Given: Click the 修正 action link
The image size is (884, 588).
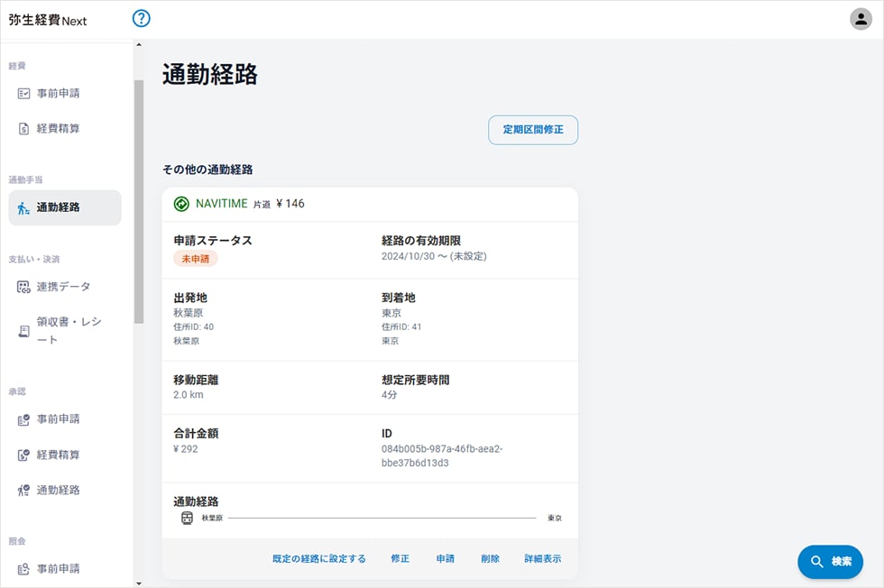Looking at the screenshot, I should coord(401,559).
